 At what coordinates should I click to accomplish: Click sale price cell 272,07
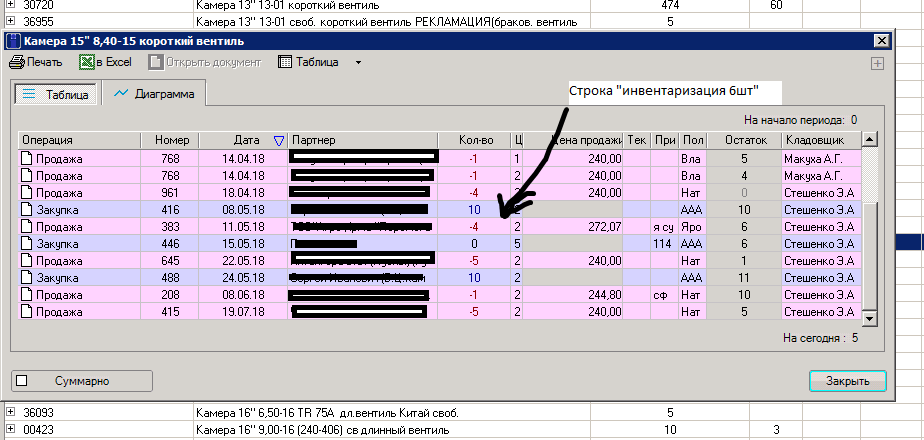[573, 226]
